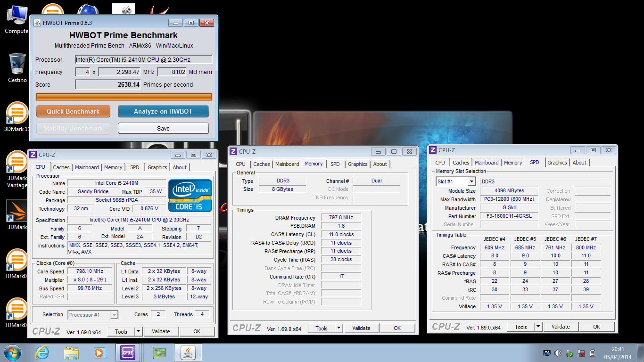Open Tools arrow menu in CPU tab window
The width and height of the screenshot is (644, 362).
[x=138, y=331]
